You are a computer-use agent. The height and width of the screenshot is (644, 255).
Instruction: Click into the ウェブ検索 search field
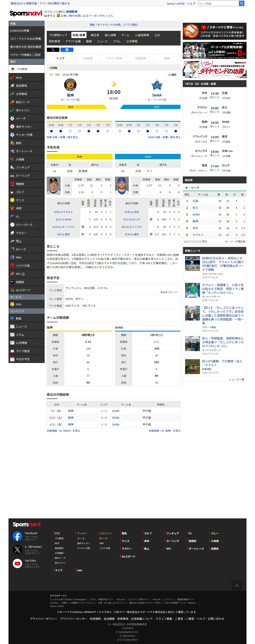(x=218, y=3)
